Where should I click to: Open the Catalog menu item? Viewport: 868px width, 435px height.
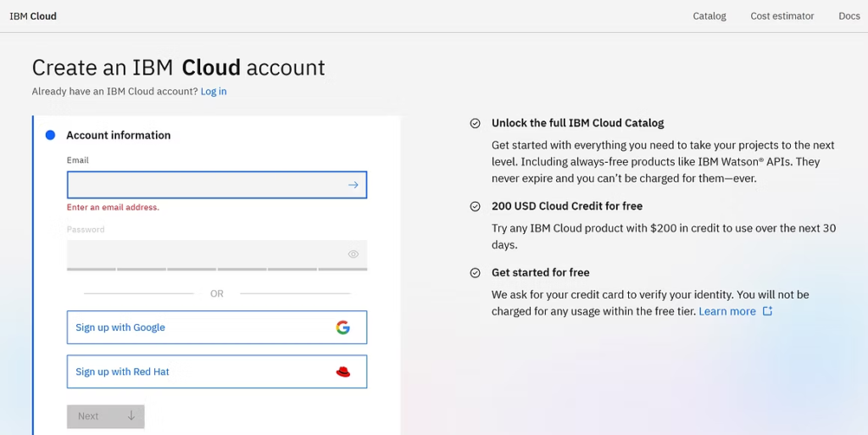(x=709, y=16)
